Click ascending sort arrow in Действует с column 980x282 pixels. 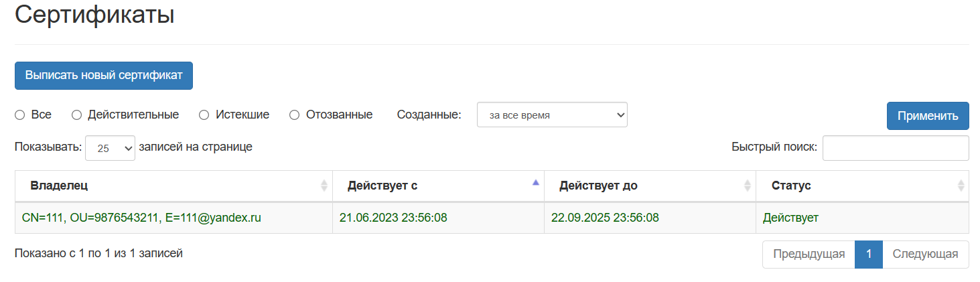tap(535, 182)
